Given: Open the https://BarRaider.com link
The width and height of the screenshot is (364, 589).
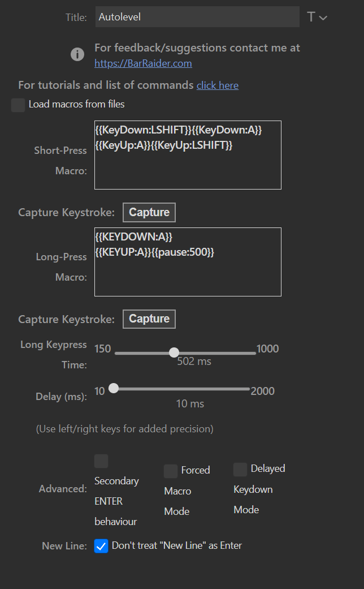Looking at the screenshot, I should click(x=143, y=63).
